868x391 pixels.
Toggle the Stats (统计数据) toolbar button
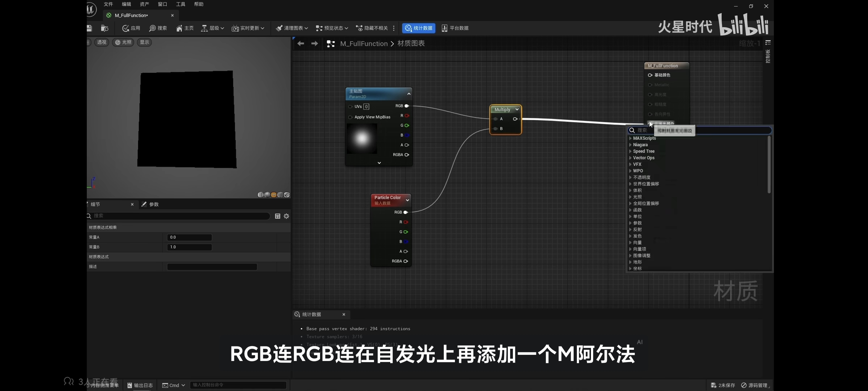pos(418,28)
